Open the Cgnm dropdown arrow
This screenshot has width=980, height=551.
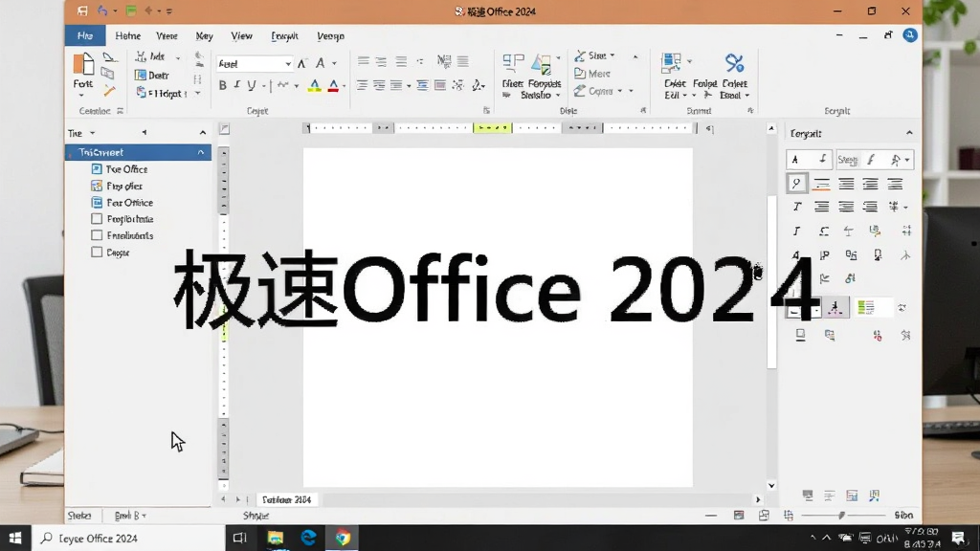click(620, 91)
